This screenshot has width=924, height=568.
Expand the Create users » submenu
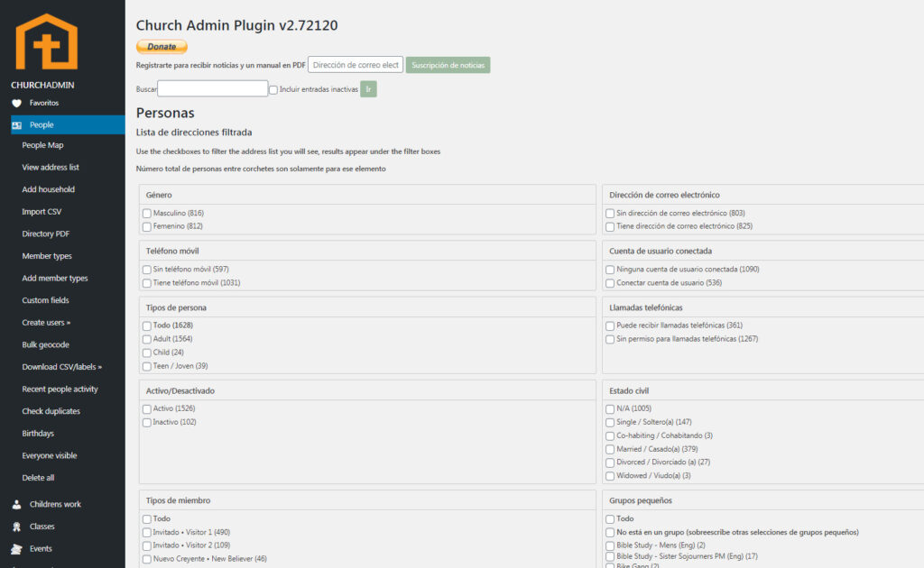[46, 323]
